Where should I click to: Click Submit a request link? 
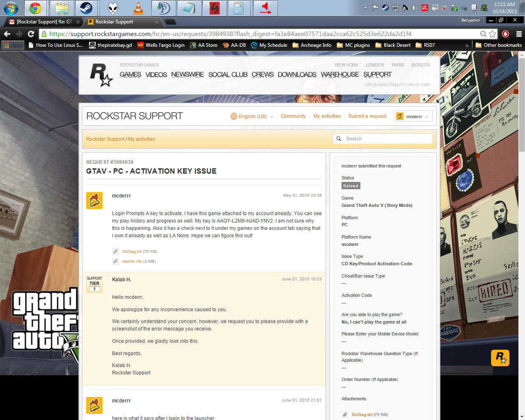click(367, 116)
